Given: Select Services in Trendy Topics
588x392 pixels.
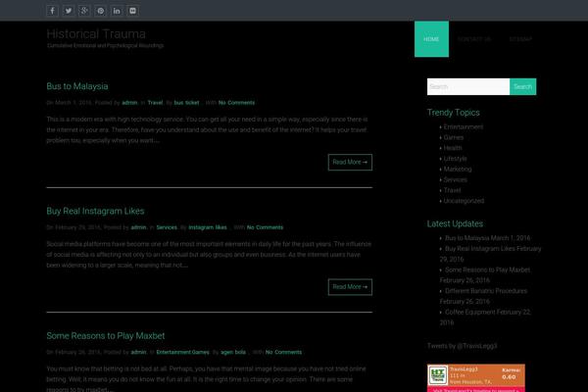Looking at the screenshot, I should pyautogui.click(x=456, y=179).
